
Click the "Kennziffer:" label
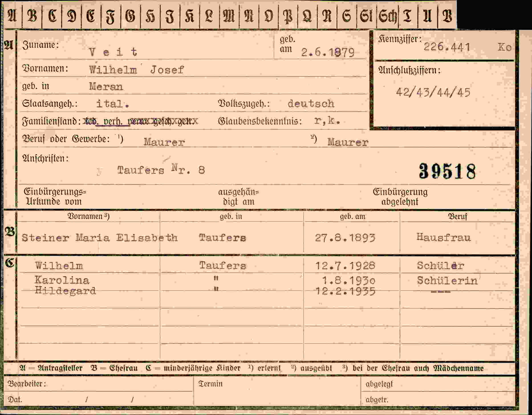(x=400, y=39)
